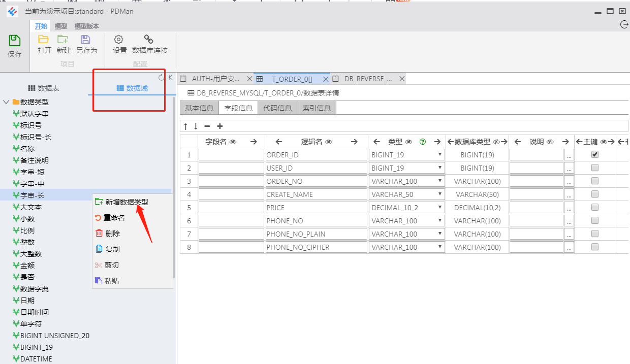Choose 新增数据类型 from the context menu
This screenshot has height=364, width=630.
(x=127, y=202)
